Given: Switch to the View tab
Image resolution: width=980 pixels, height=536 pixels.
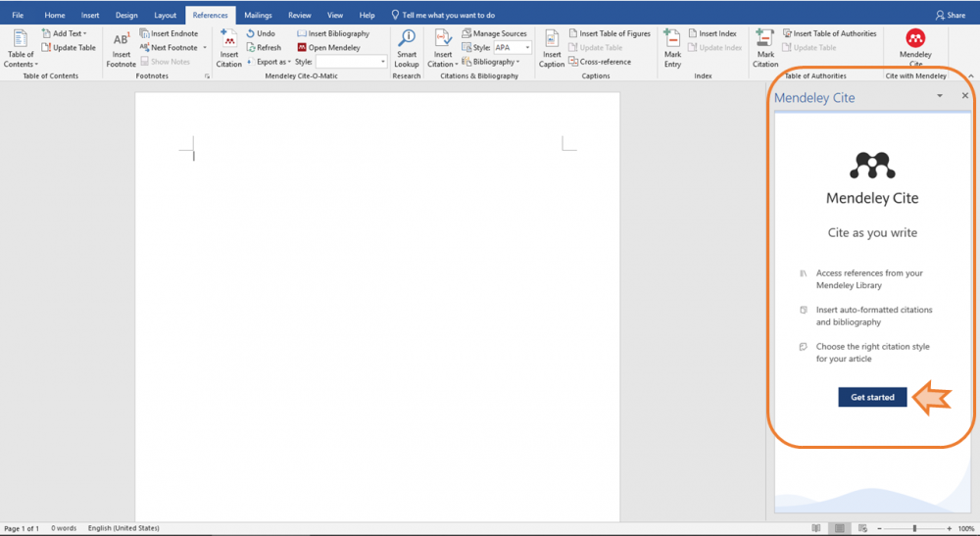Looking at the screenshot, I should point(335,15).
